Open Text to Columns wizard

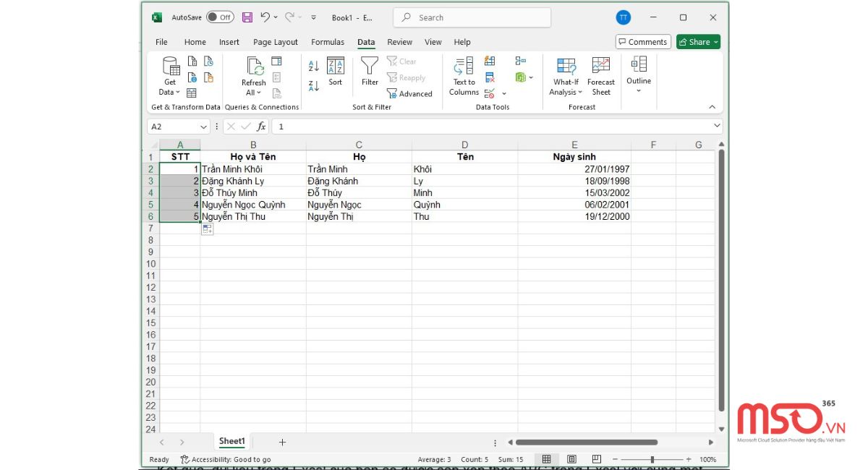click(x=464, y=77)
